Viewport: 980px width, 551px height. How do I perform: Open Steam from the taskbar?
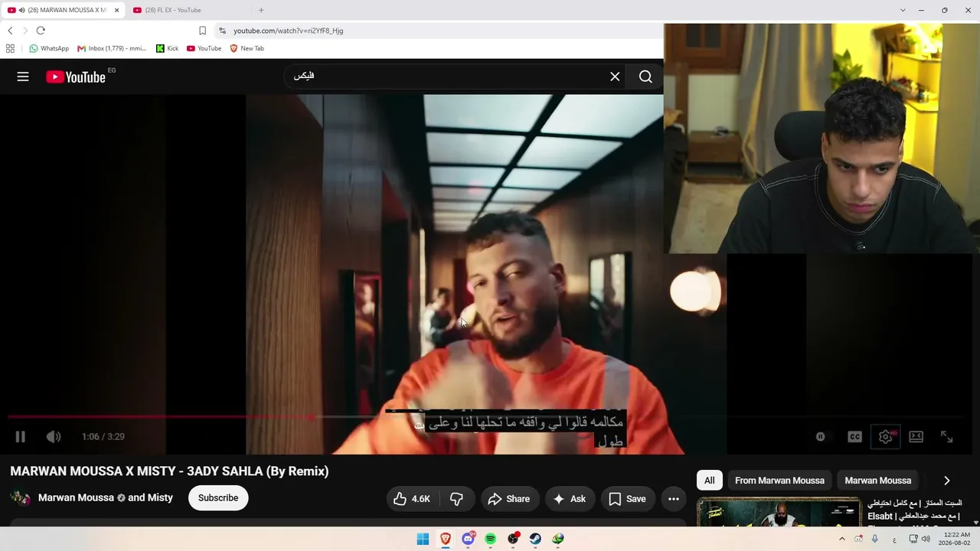tap(536, 539)
